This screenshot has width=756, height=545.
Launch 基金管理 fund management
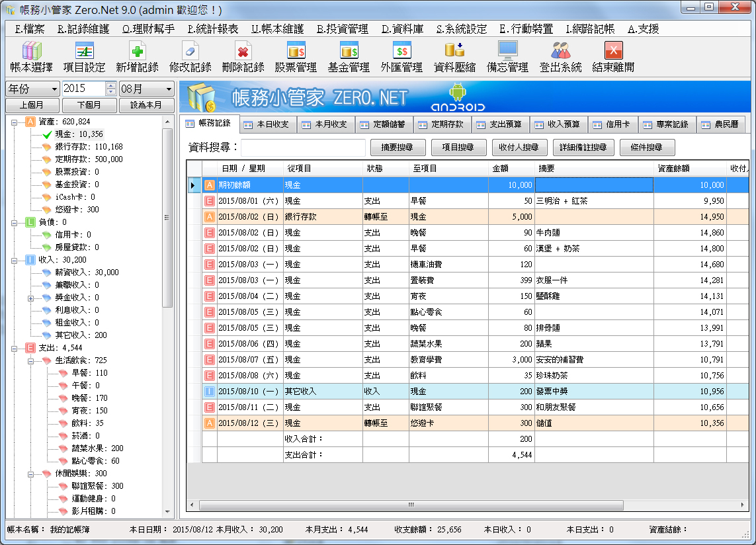(x=347, y=56)
